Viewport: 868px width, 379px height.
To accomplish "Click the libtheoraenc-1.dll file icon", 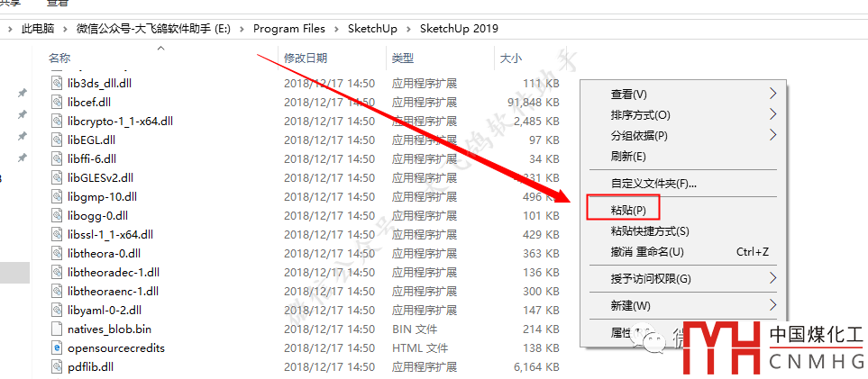I will click(x=57, y=291).
